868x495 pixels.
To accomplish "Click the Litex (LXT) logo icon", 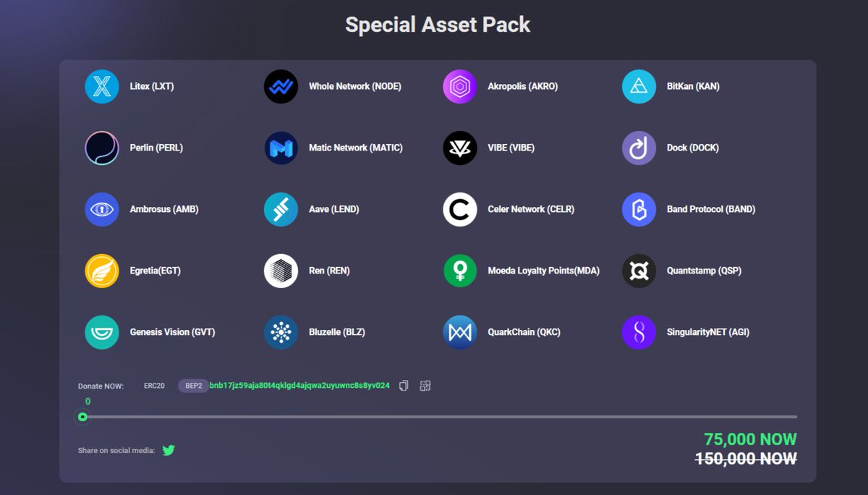I will pyautogui.click(x=102, y=86).
